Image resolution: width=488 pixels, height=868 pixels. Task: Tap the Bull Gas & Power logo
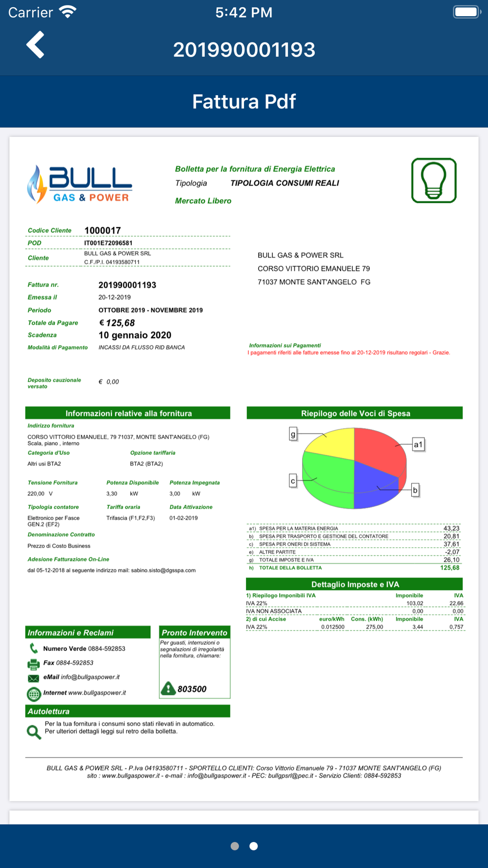[x=80, y=184]
